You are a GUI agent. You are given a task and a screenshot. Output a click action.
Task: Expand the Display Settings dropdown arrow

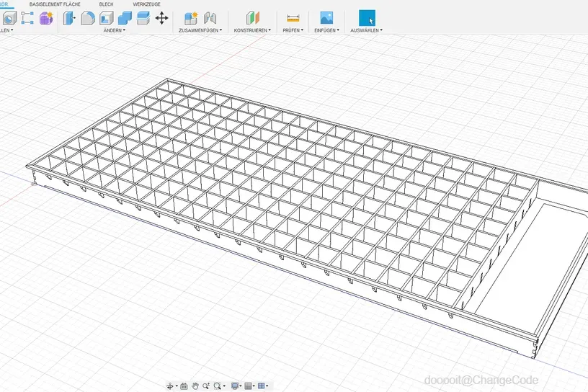(x=241, y=386)
